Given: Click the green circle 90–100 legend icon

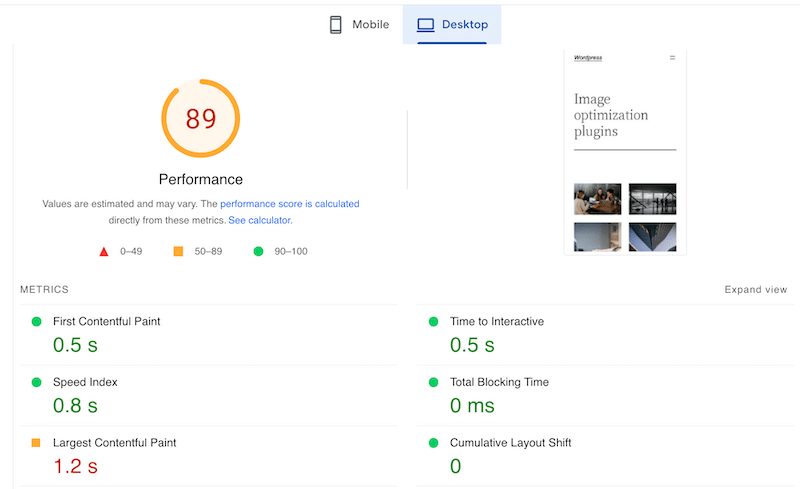Looking at the screenshot, I should tap(258, 251).
